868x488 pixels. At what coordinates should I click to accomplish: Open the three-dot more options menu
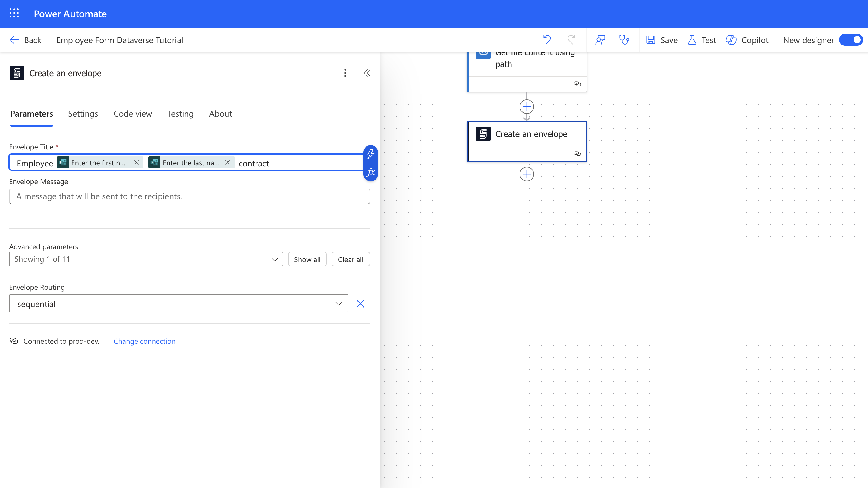(x=345, y=73)
